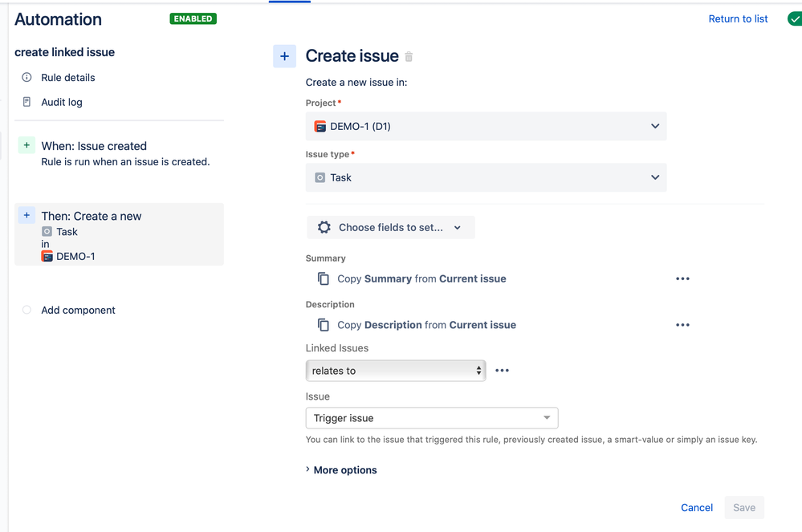Click the copy icon beside Copy Summary

pos(324,278)
